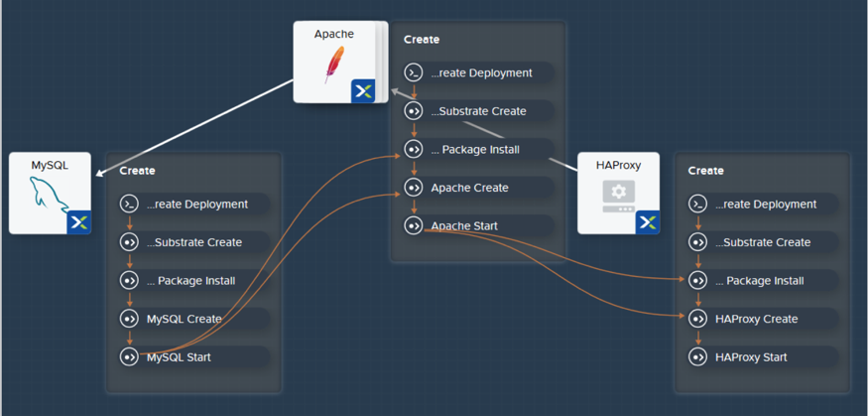Click the MySQL Substrate Create task icon
The height and width of the screenshot is (416, 868).
(x=129, y=242)
